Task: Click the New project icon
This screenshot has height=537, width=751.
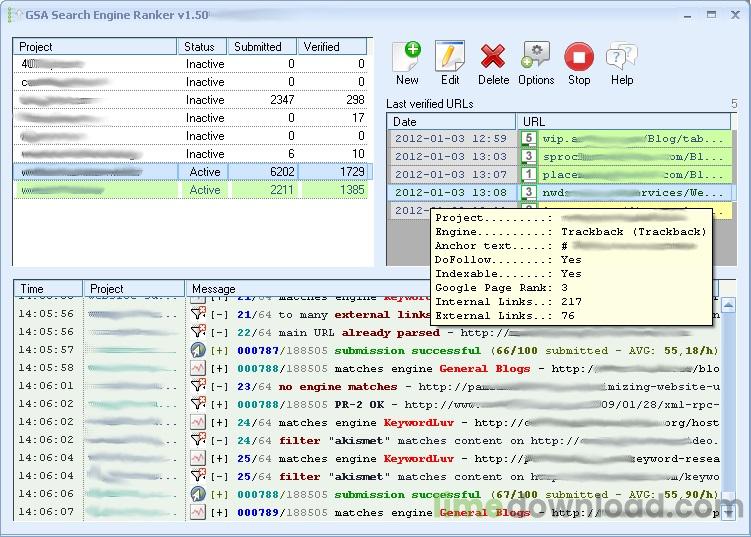Action: click(407, 57)
